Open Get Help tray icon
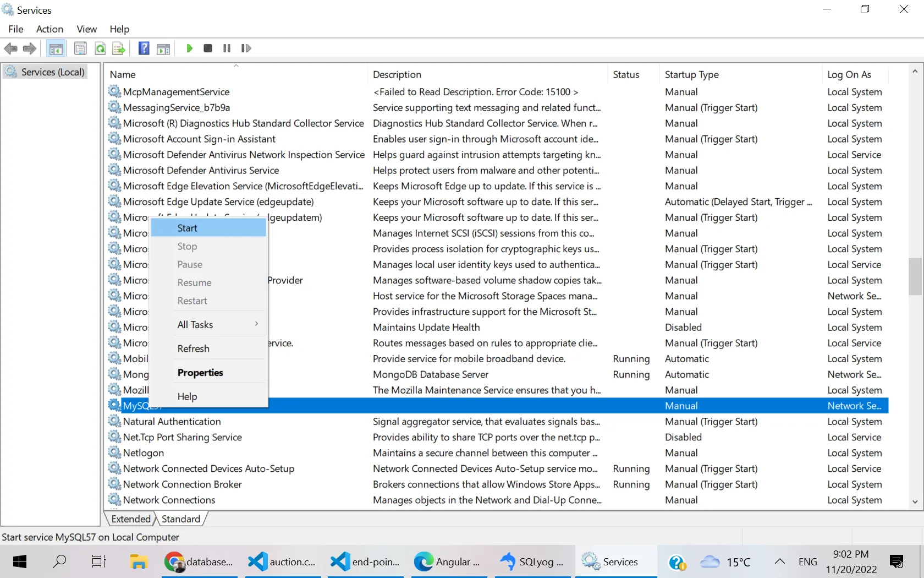The width and height of the screenshot is (924, 578). (677, 562)
